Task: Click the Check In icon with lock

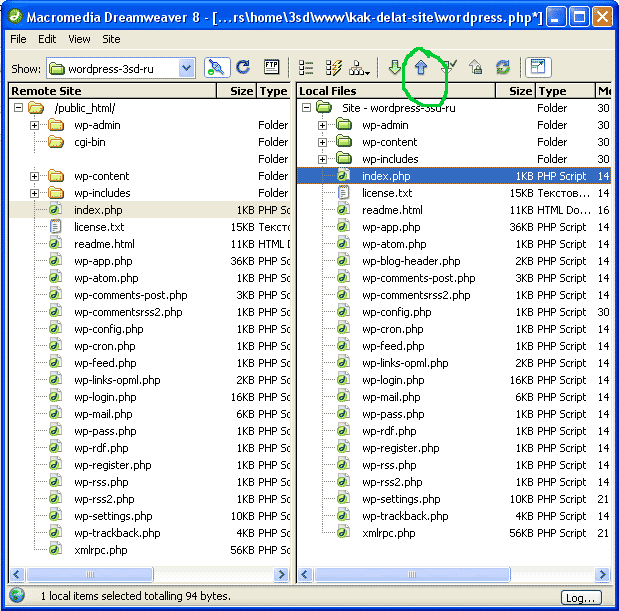Action: coord(475,67)
